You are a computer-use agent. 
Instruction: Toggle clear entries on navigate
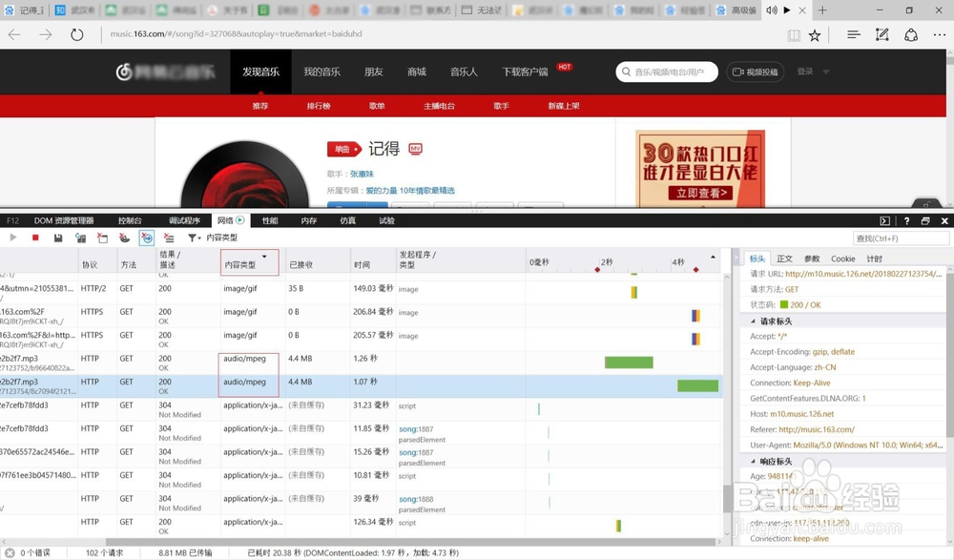tap(147, 238)
